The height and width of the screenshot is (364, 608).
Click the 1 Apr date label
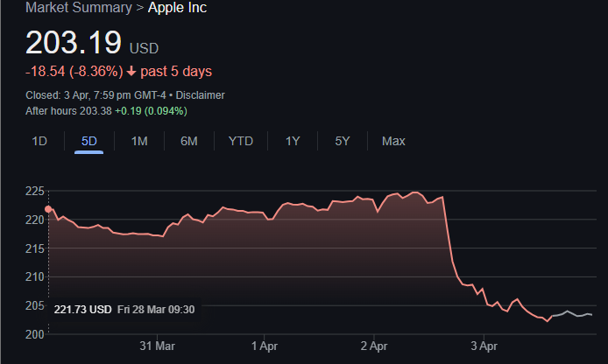(265, 346)
